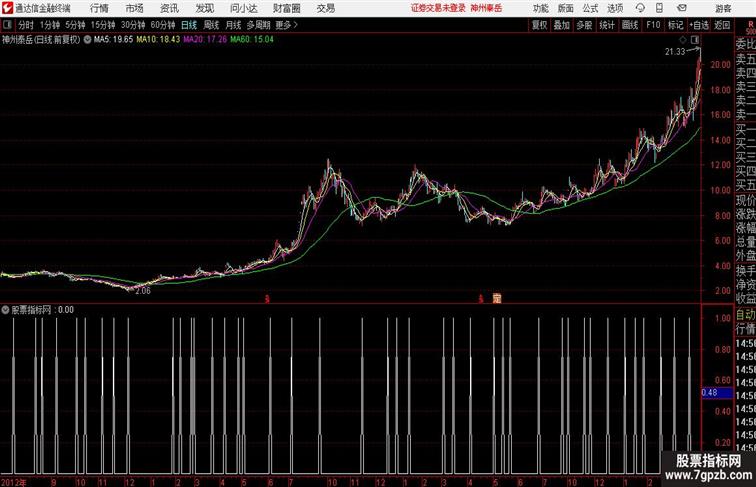Viewport: 756px width, 487px height.
Task: Switch to the 分时 intraday tab
Action: 26,25
